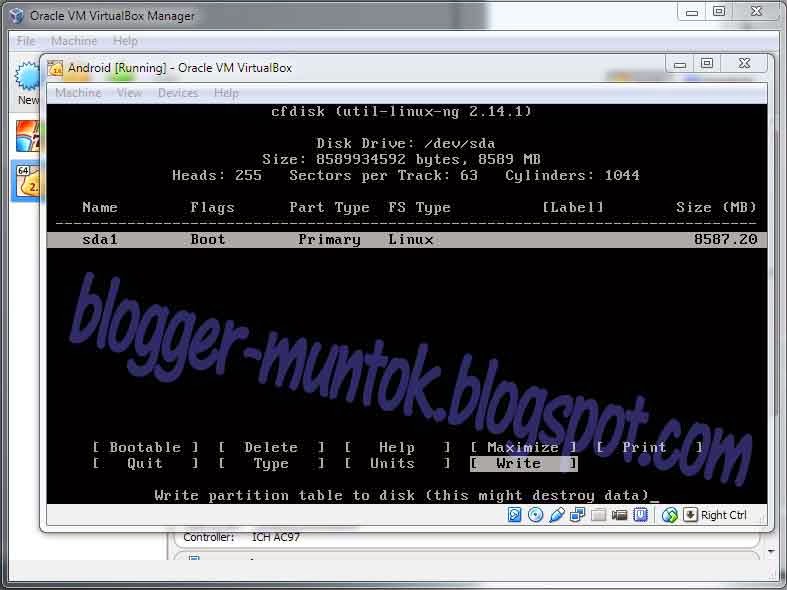
Task: Click the 'Linux' filesystem type on sda1
Action: click(x=411, y=239)
